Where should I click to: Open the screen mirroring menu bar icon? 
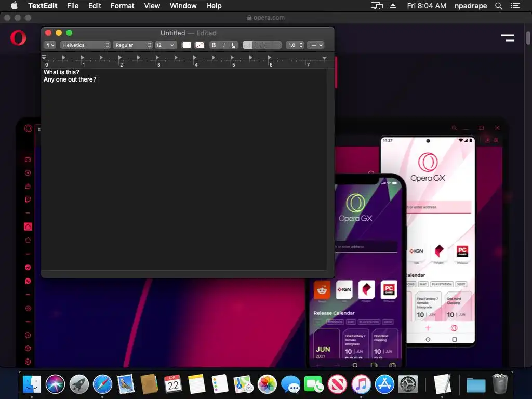point(377,6)
